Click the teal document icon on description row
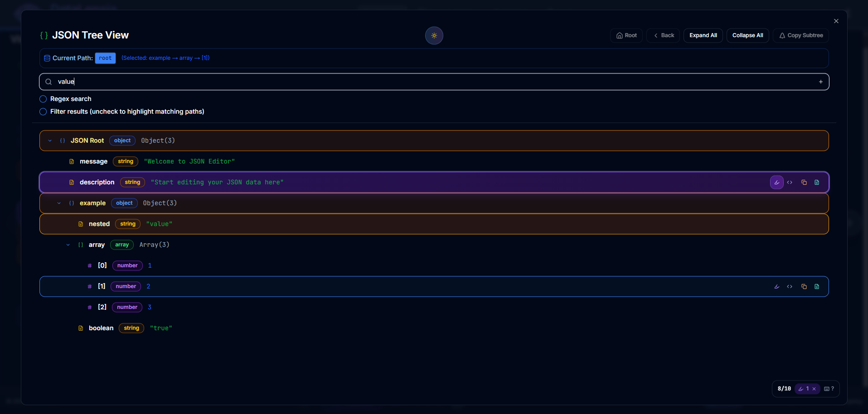The height and width of the screenshot is (414, 868). click(817, 183)
